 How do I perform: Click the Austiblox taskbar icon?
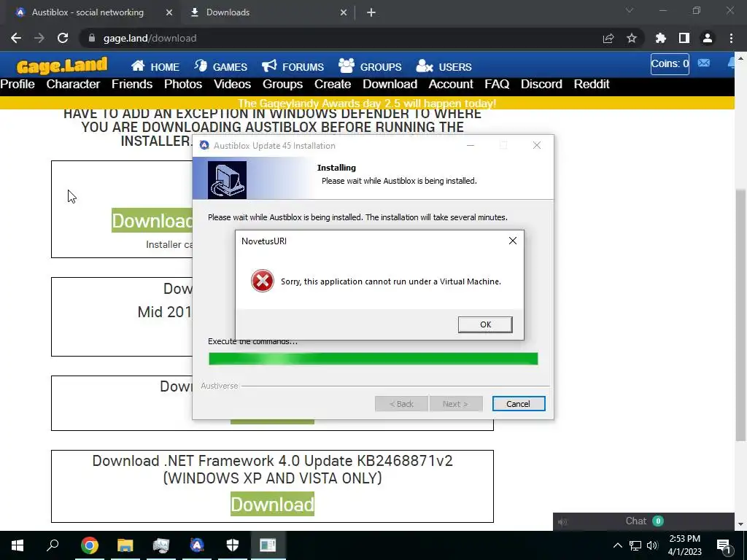pos(197,545)
